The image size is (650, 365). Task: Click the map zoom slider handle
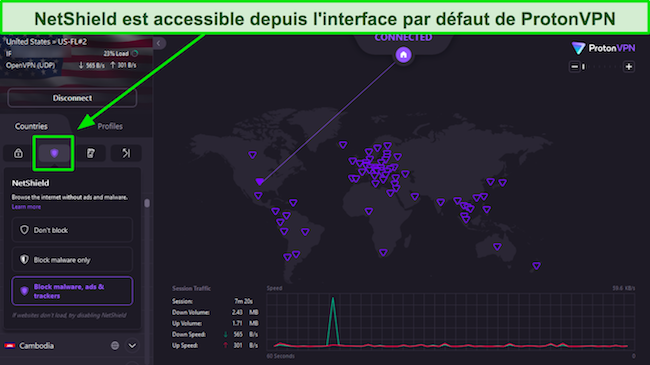(x=584, y=66)
